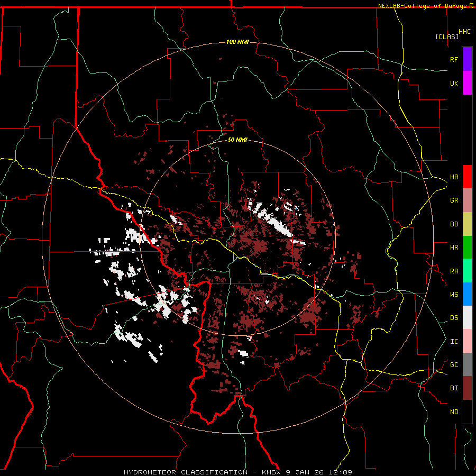Click the ND black legend swatch
Screen dimensions: 476x476
tap(467, 411)
